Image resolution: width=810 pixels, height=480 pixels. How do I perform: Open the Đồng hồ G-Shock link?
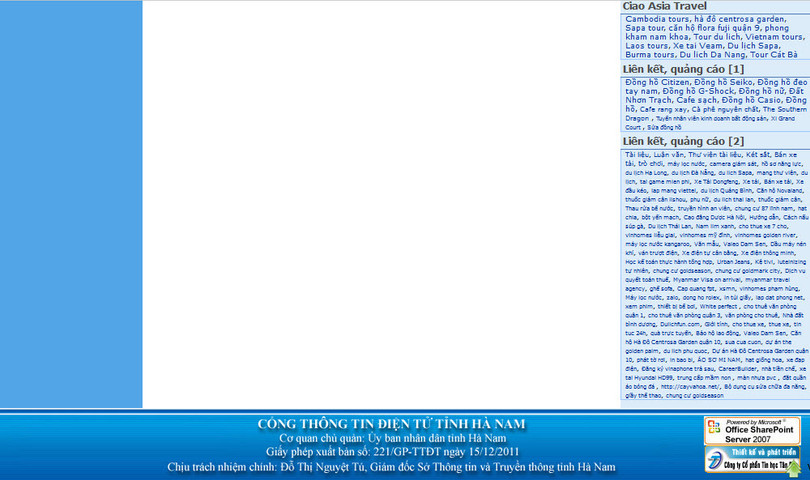tap(698, 91)
